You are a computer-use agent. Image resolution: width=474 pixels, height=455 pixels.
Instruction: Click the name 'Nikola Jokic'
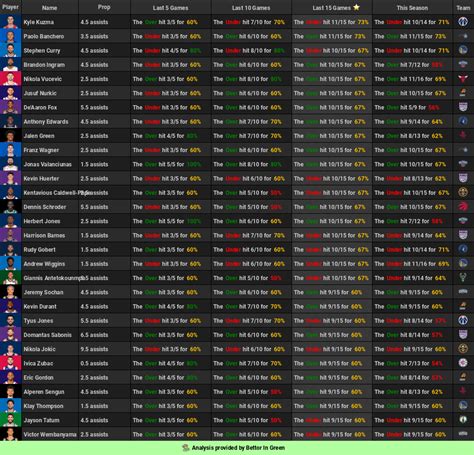(x=39, y=349)
